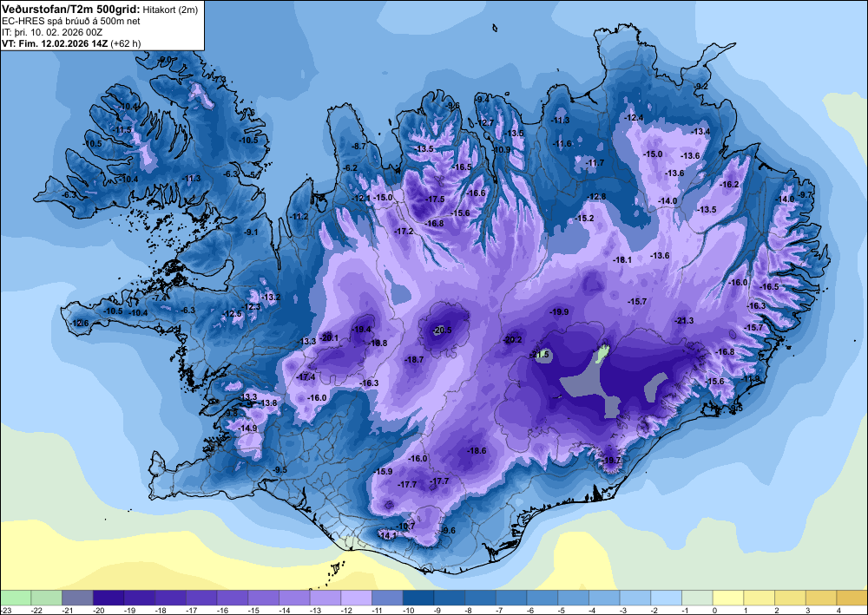Screen dimensions: 868x615
Task: Click the -12.7 temperature label
Action: [x=485, y=122]
